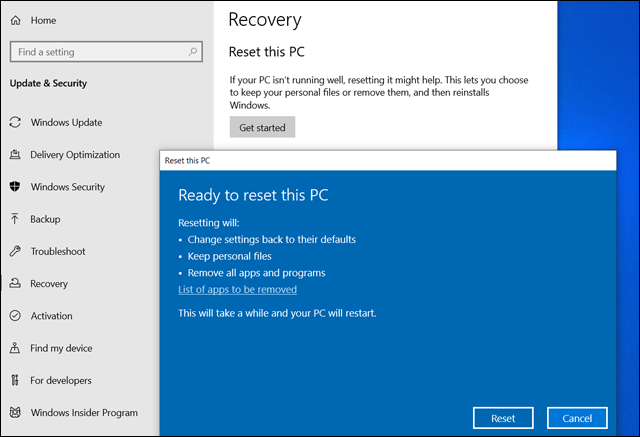Image resolution: width=640 pixels, height=437 pixels.
Task: Open List of apps to be removed
Action: (x=237, y=289)
